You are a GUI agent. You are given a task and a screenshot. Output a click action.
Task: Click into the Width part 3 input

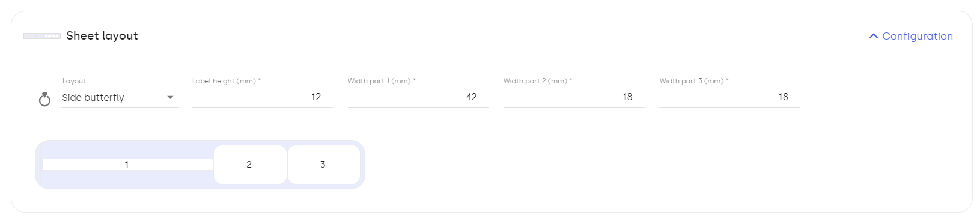729,97
